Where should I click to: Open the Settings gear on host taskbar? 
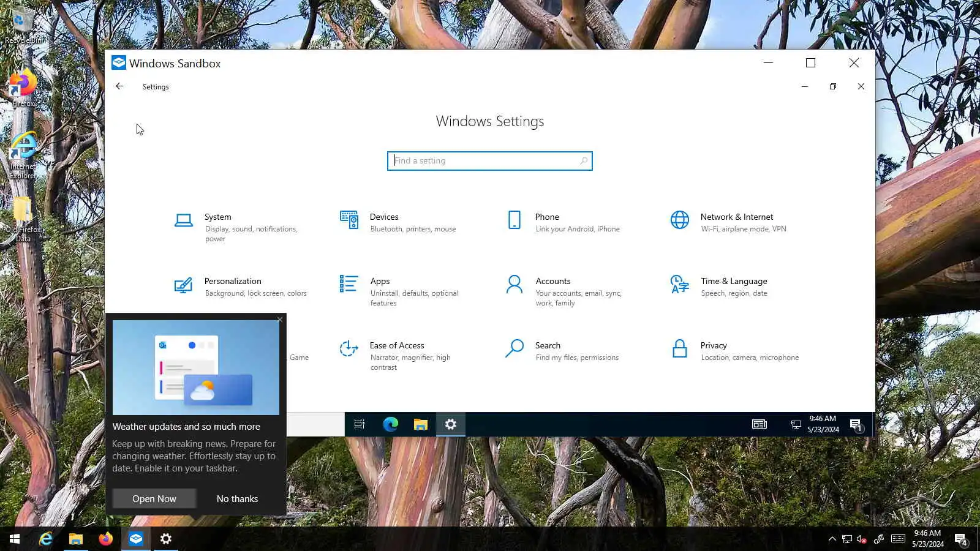(x=166, y=539)
